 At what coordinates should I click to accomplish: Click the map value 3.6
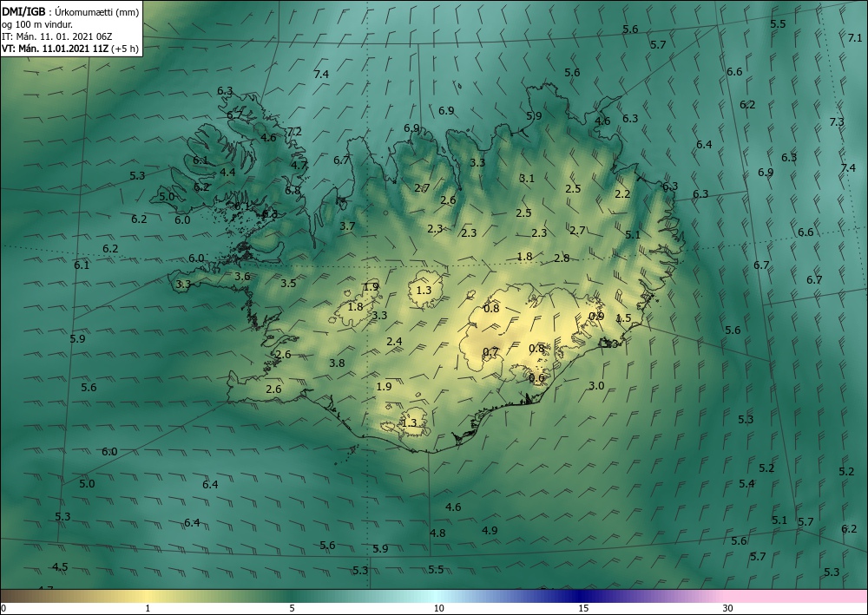(x=242, y=277)
